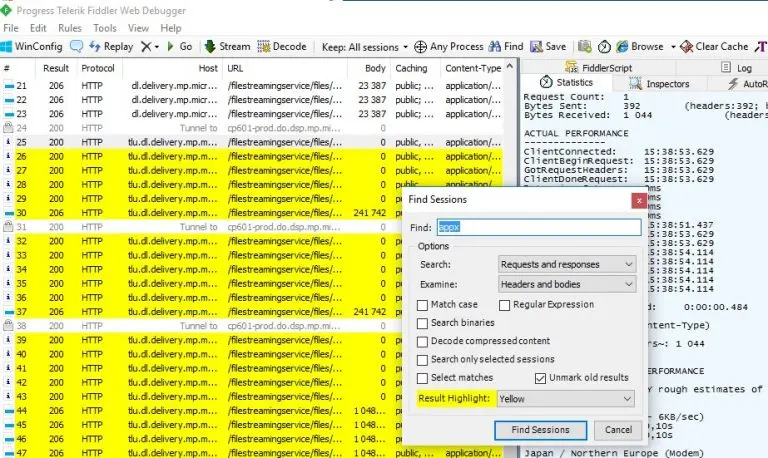Open the Remove sessions dropdown arrow
This screenshot has height=458, width=768.
(x=157, y=47)
